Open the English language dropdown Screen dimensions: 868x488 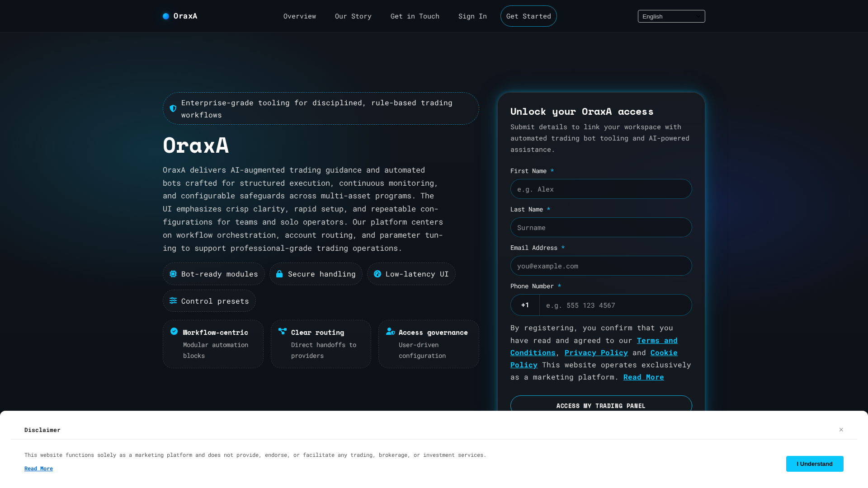click(x=671, y=16)
